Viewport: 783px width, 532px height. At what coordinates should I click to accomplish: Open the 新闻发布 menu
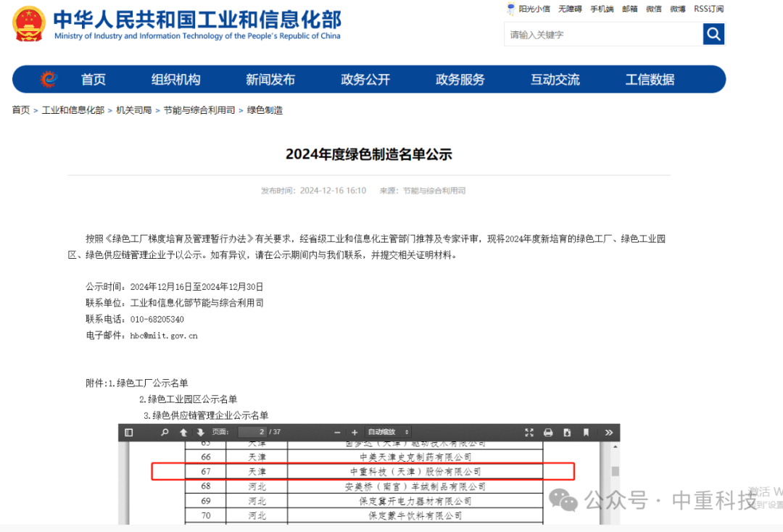pos(270,79)
